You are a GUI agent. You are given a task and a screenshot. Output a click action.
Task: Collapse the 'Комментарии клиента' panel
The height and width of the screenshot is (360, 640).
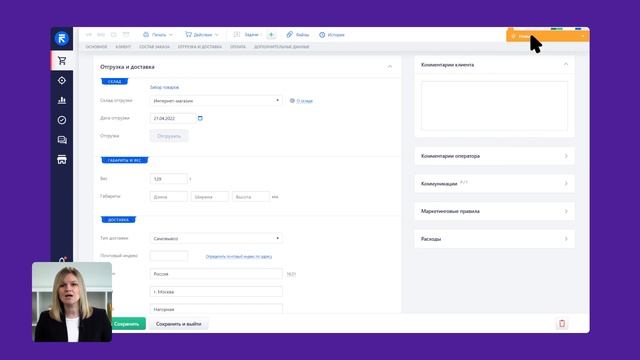pos(566,64)
